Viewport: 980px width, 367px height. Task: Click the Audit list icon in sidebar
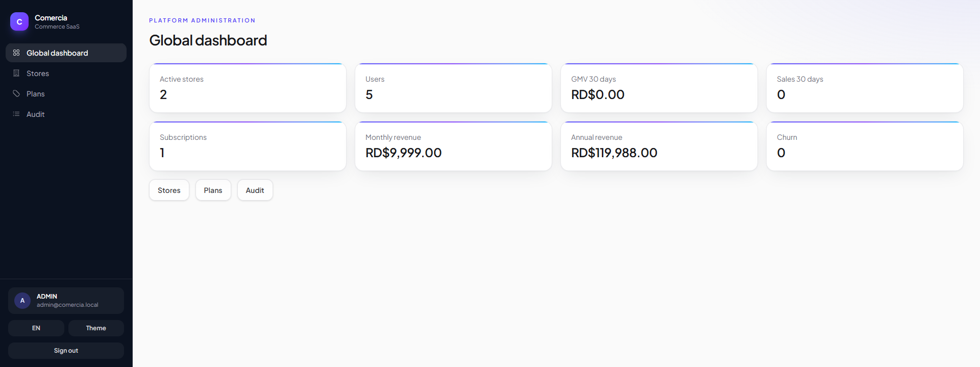(16, 114)
